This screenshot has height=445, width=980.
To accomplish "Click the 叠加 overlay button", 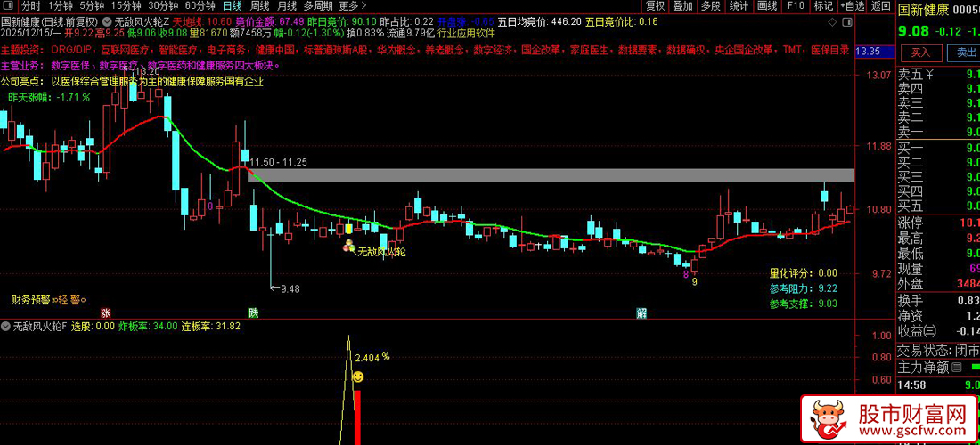I will (682, 6).
